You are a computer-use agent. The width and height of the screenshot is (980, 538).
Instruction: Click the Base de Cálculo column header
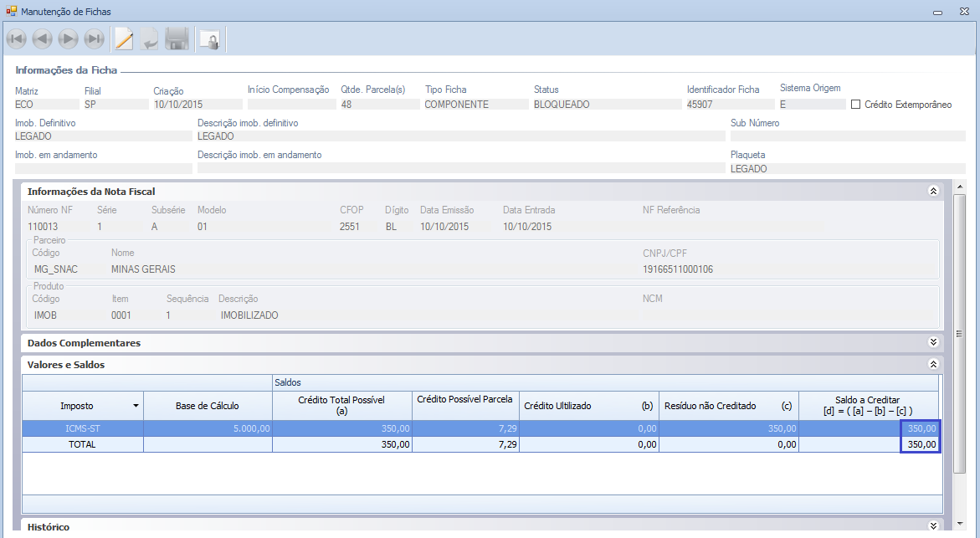click(208, 406)
